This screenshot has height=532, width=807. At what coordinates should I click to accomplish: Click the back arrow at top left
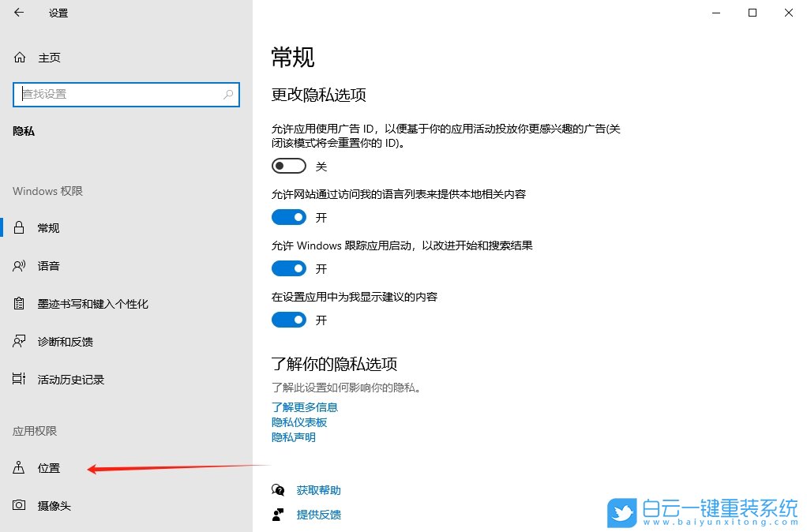tap(17, 13)
